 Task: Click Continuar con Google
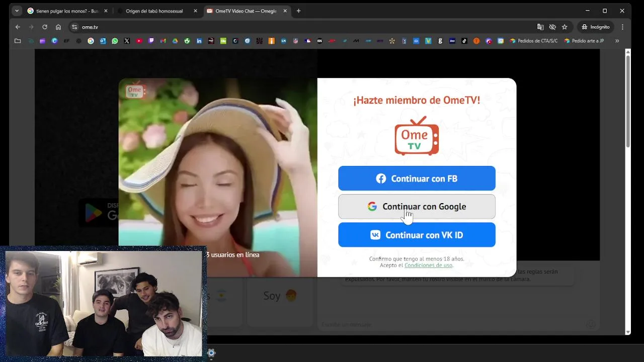pyautogui.click(x=417, y=207)
